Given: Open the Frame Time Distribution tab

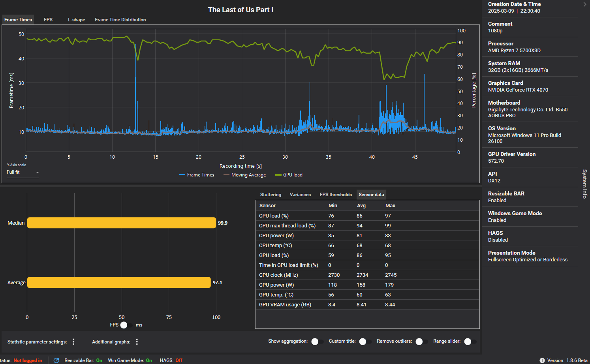Looking at the screenshot, I should pos(120,20).
